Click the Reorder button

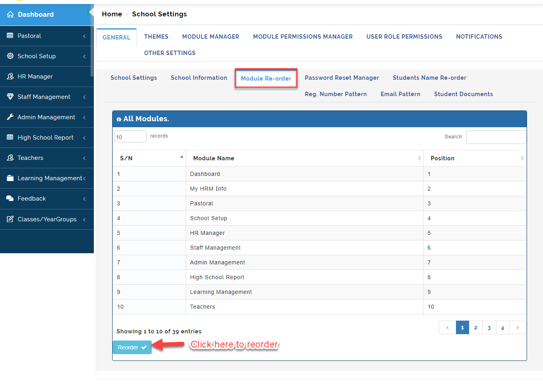(x=132, y=347)
